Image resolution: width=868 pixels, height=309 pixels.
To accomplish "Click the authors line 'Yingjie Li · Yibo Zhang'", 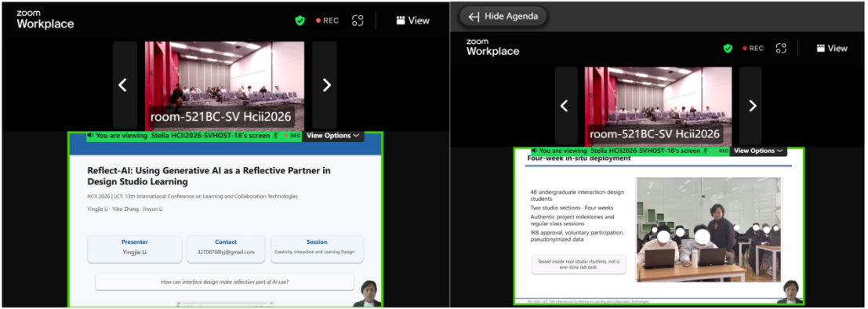I will click(125, 209).
